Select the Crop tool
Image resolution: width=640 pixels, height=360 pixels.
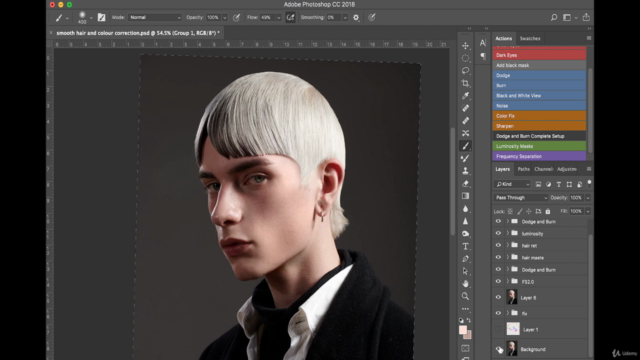[x=465, y=83]
